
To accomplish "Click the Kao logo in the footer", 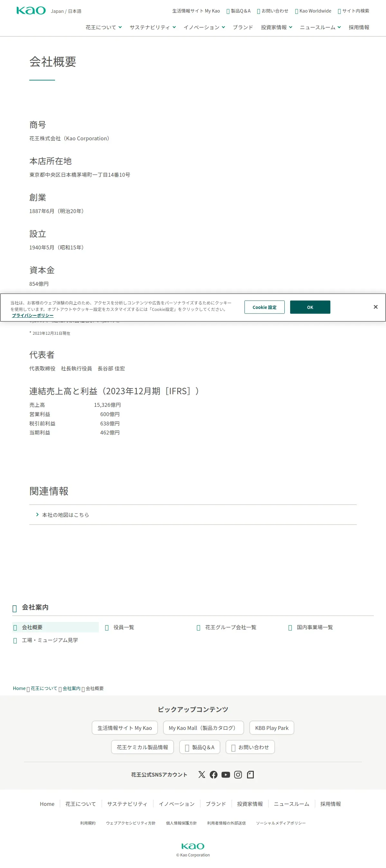I will pyautogui.click(x=193, y=846).
